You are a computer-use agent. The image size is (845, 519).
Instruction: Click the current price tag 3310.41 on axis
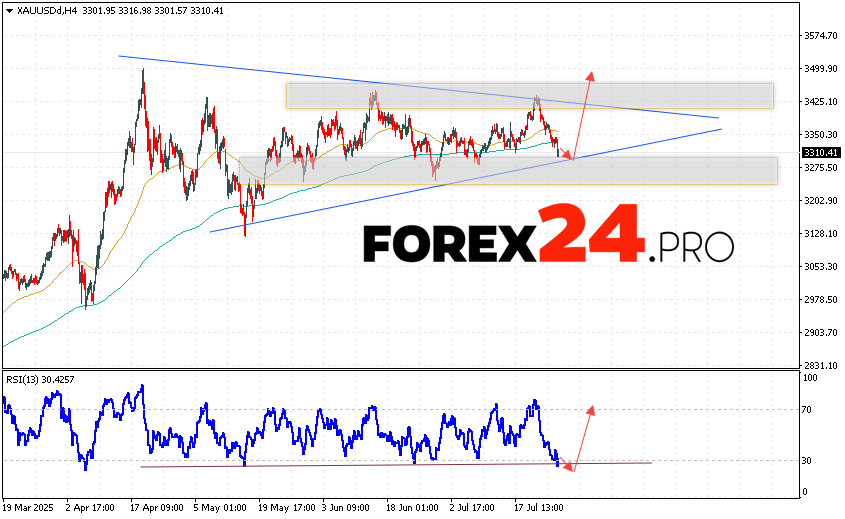(821, 153)
